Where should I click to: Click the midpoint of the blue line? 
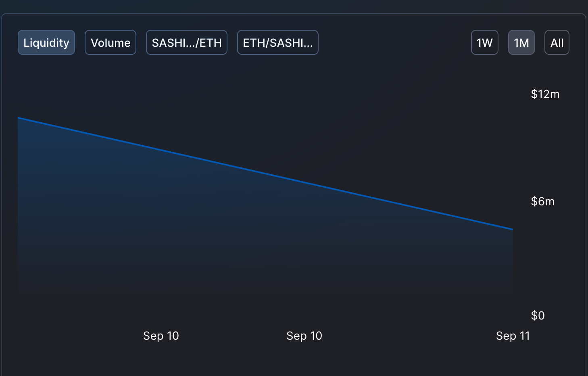[265, 173]
